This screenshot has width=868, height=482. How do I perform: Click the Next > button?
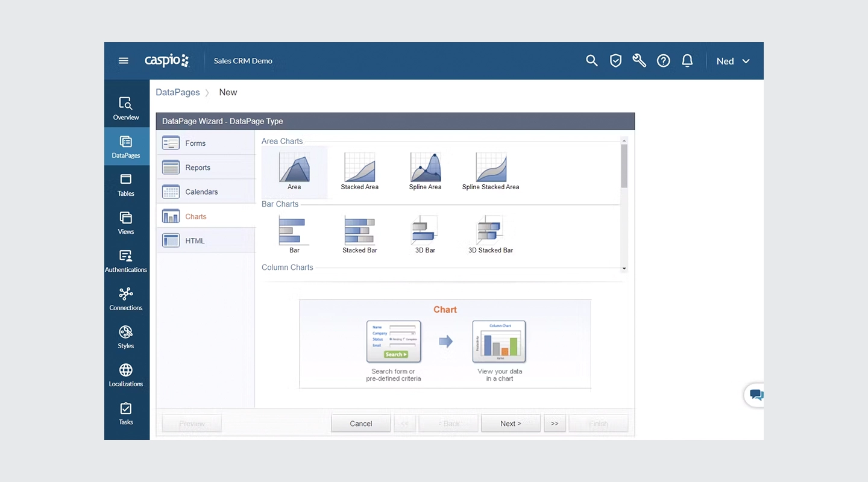[511, 424]
